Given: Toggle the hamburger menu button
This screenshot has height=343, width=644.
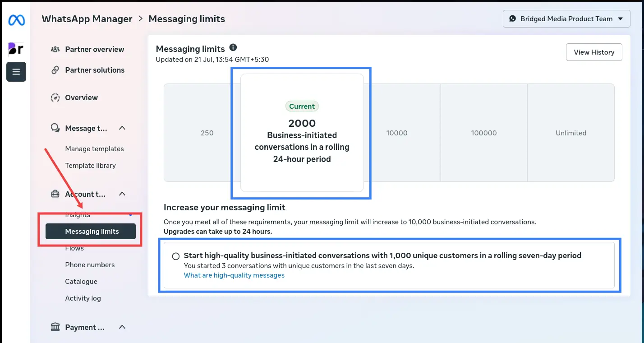Looking at the screenshot, I should tap(16, 72).
